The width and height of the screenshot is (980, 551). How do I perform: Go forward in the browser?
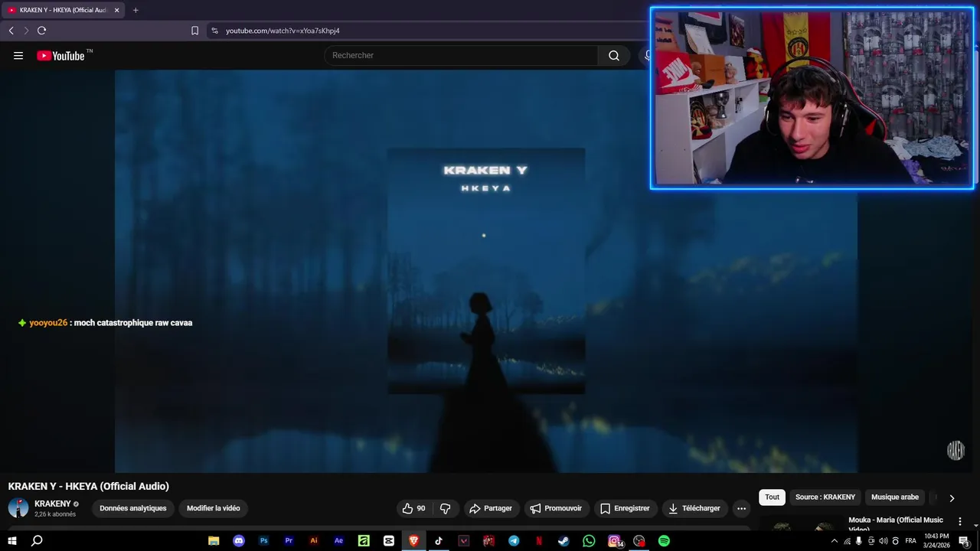tap(26, 31)
